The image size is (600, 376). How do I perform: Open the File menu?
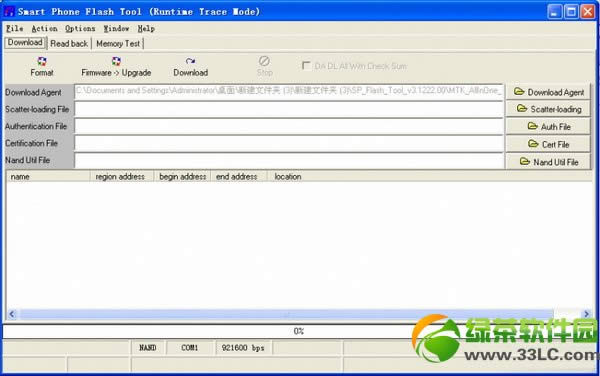click(15, 28)
